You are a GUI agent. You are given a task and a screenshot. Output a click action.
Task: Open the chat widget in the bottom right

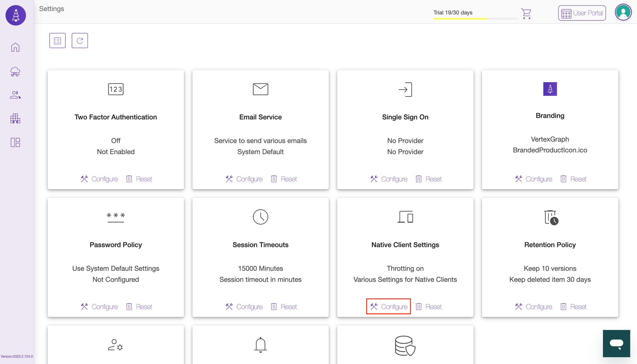point(616,343)
